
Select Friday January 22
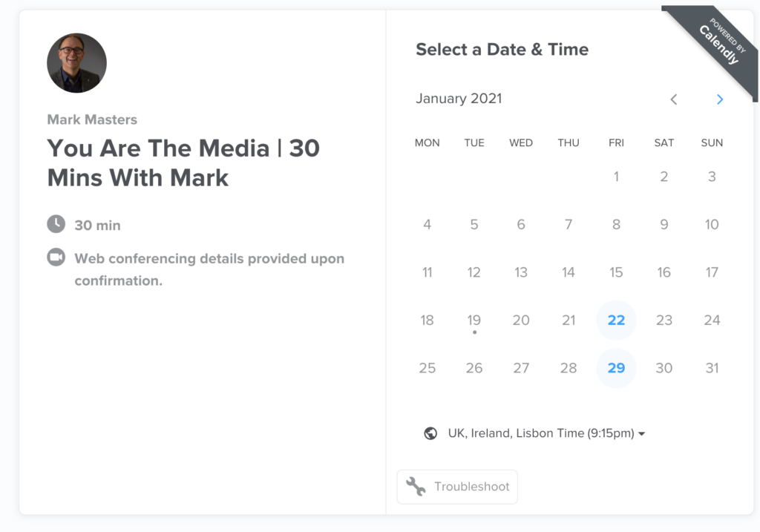(x=616, y=321)
